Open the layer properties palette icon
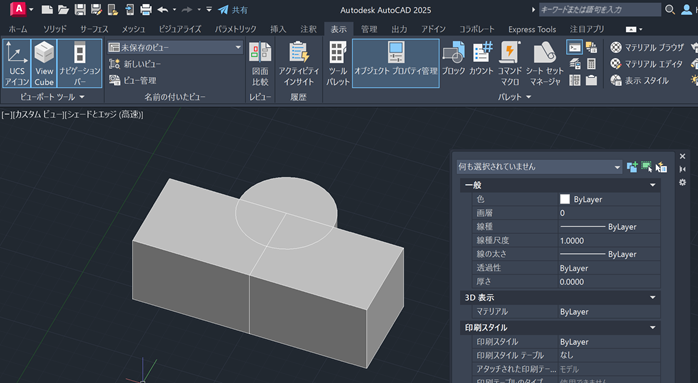 (x=575, y=64)
